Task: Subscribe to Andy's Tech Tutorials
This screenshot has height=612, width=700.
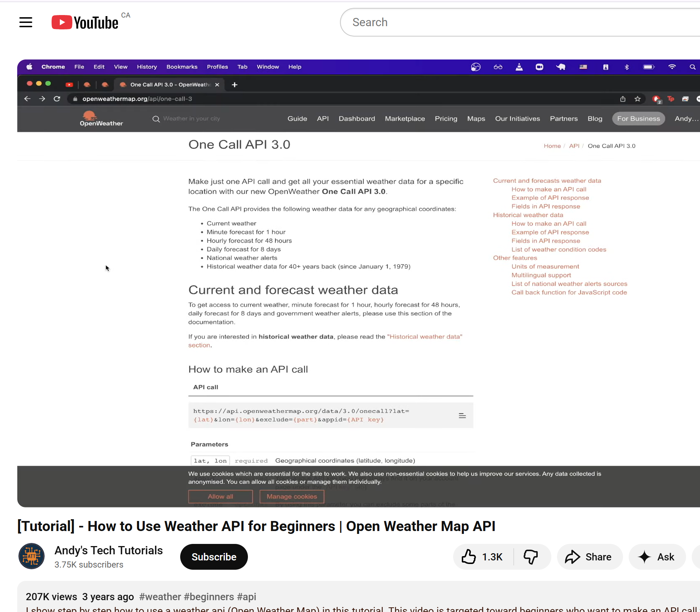Action: coord(214,557)
